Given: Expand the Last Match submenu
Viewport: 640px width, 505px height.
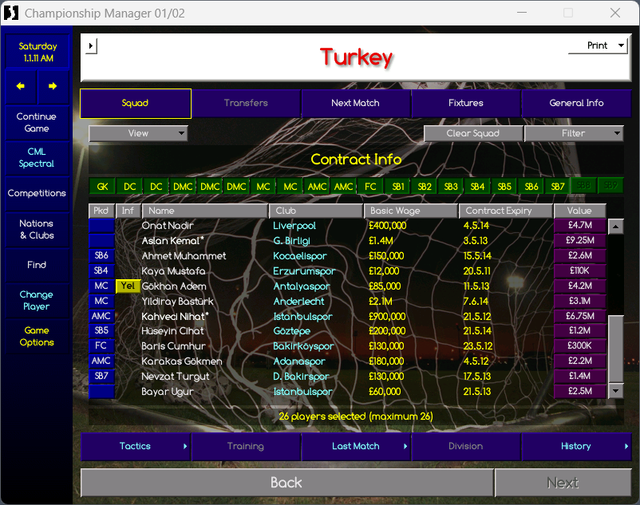Looking at the screenshot, I should point(405,446).
